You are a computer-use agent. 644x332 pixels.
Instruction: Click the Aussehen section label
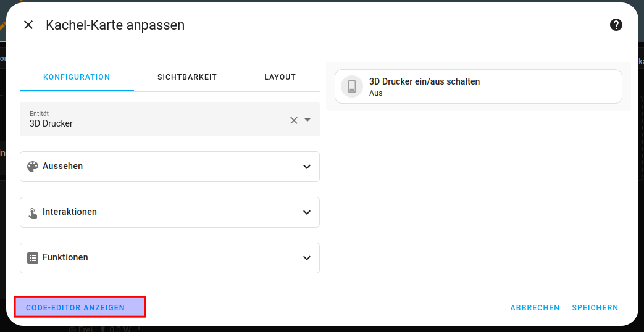click(x=62, y=167)
